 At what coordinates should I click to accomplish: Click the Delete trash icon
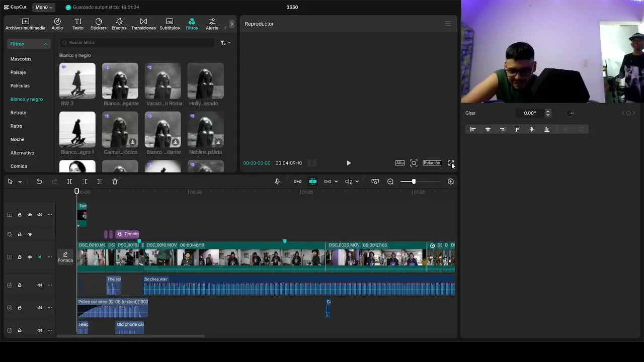pos(115,182)
